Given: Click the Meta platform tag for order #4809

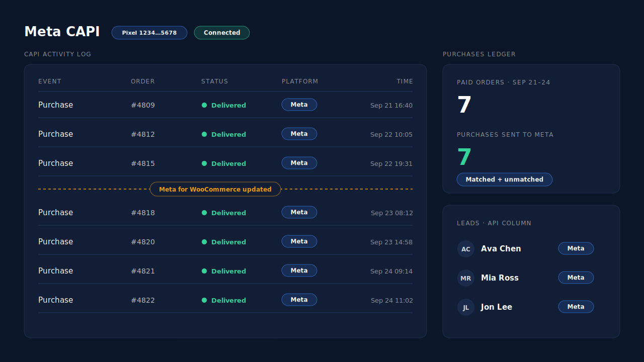Looking at the screenshot, I should click(x=299, y=105).
